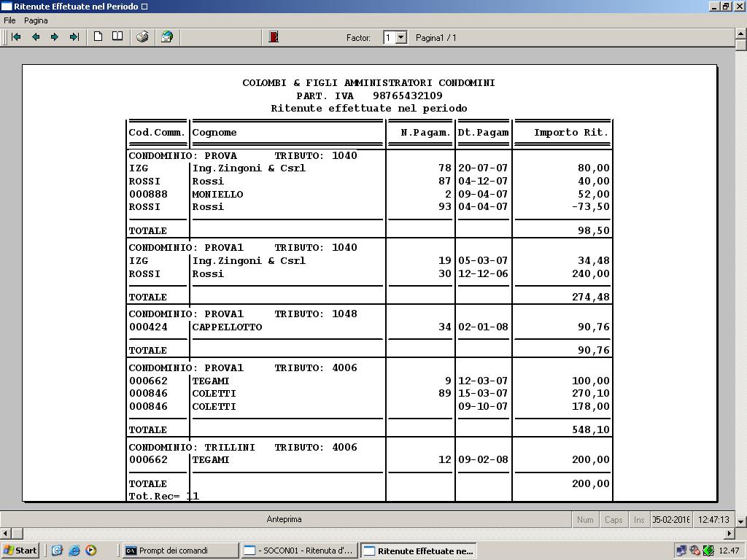This screenshot has height=560, width=747.
Task: Go to next page arrow
Action: (x=55, y=37)
